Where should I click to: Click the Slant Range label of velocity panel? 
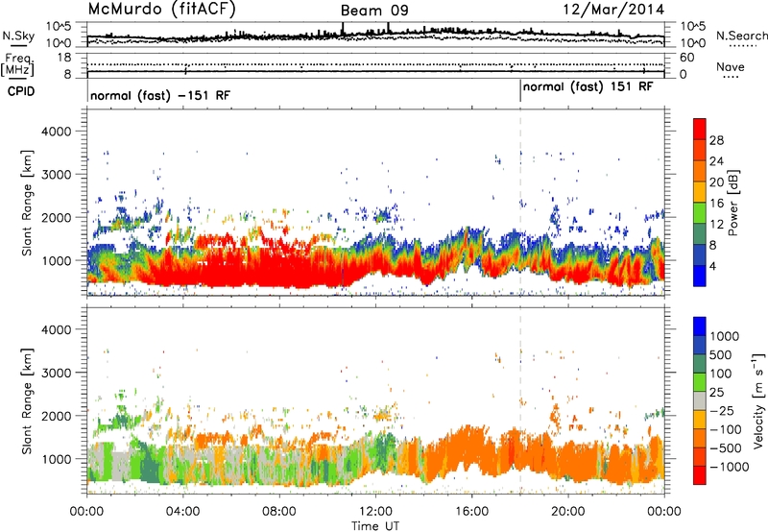coord(27,400)
